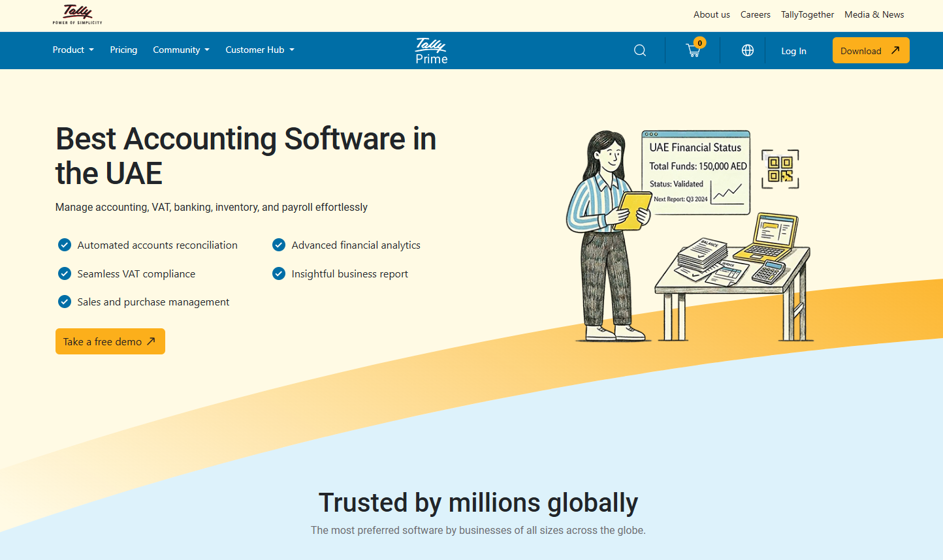The image size is (943, 560).
Task: Click 'The most preferred software by businesses' text
Action: pos(478,530)
